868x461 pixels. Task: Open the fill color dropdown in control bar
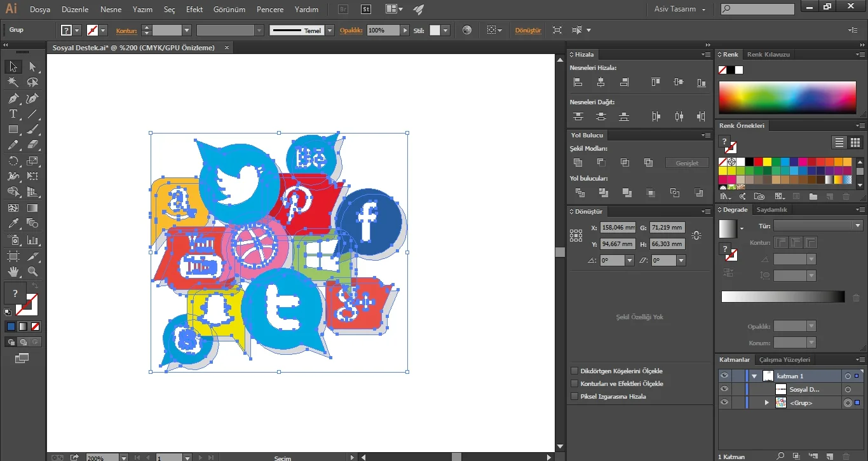click(x=77, y=31)
